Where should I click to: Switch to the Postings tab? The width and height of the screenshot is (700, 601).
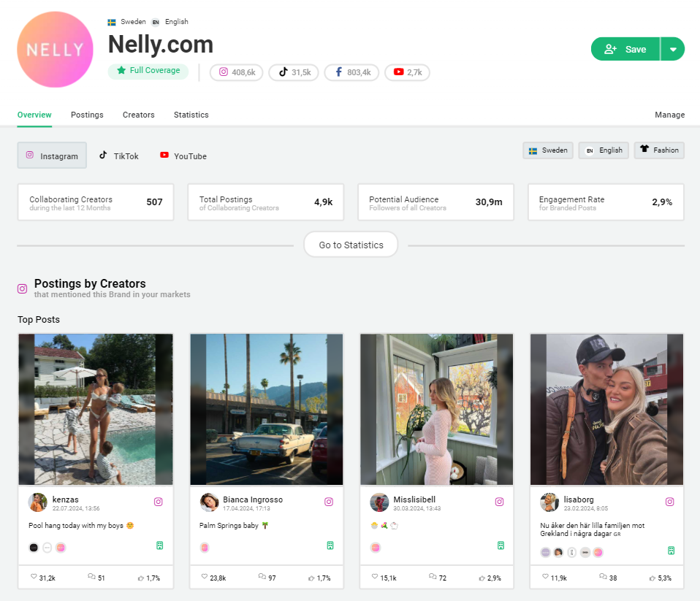click(87, 115)
